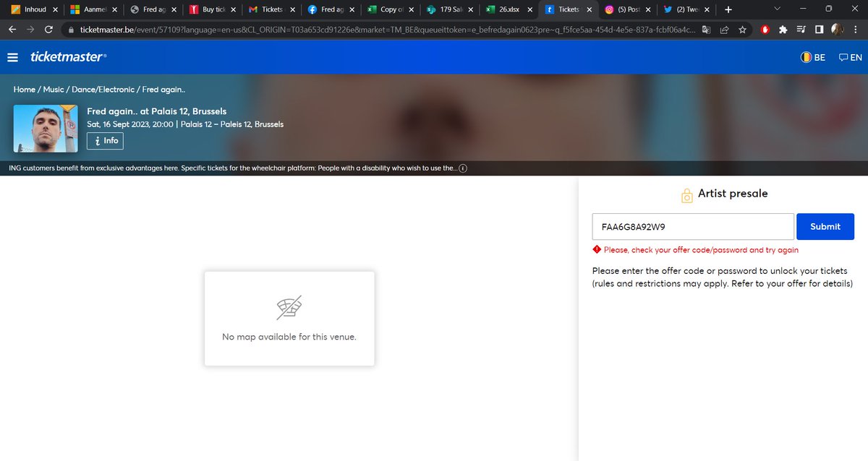Close the 26.xlsx tab
Image resolution: width=868 pixels, height=461 pixels.
coord(529,9)
